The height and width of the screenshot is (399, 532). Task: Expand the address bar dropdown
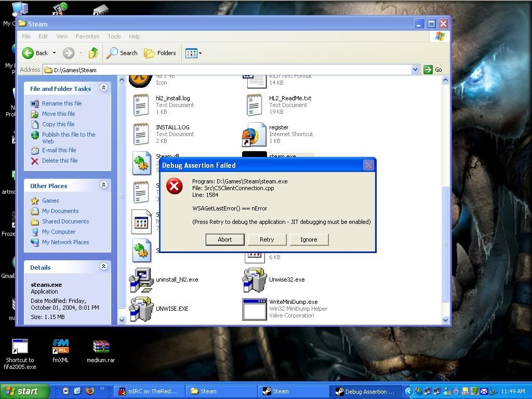tap(415, 70)
